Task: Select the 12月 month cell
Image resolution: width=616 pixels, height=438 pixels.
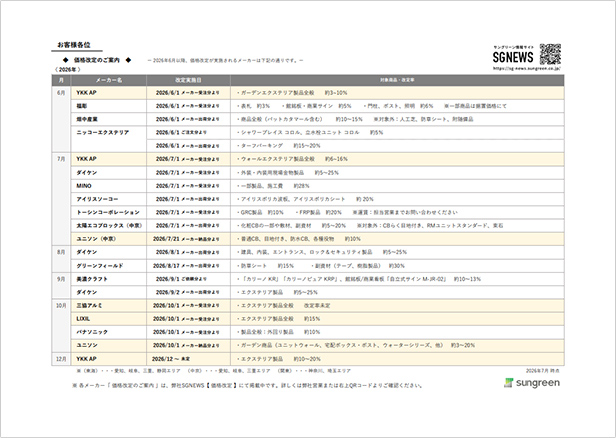Action: point(61,359)
